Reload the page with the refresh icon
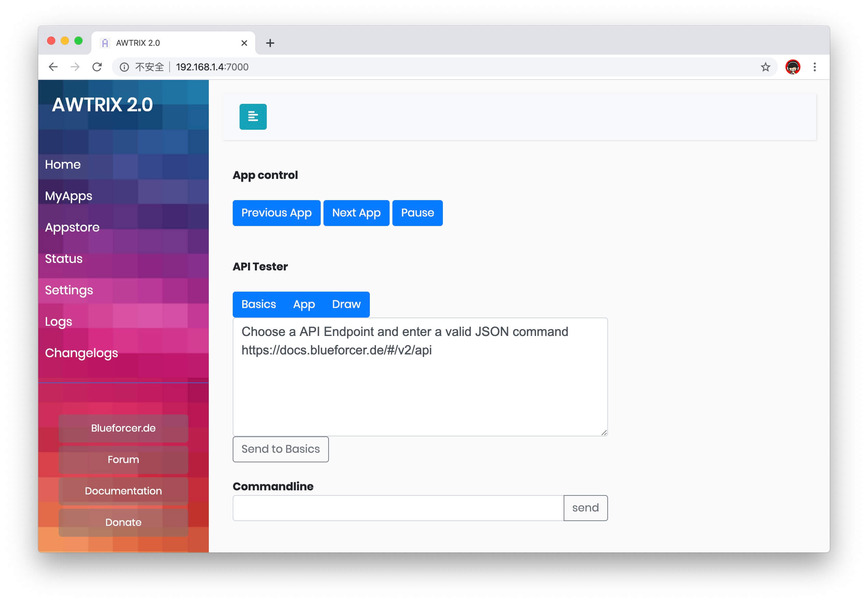Viewport: 868px width, 603px height. [97, 67]
